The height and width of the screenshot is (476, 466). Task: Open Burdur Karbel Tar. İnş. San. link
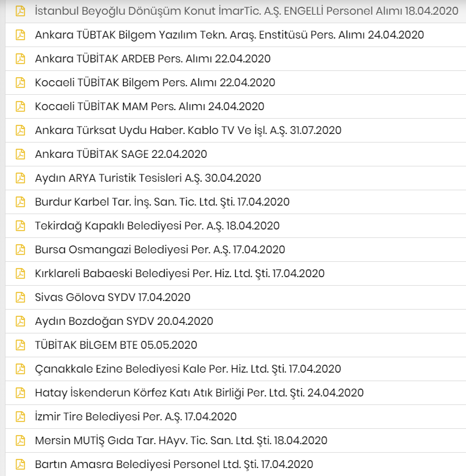click(x=162, y=202)
